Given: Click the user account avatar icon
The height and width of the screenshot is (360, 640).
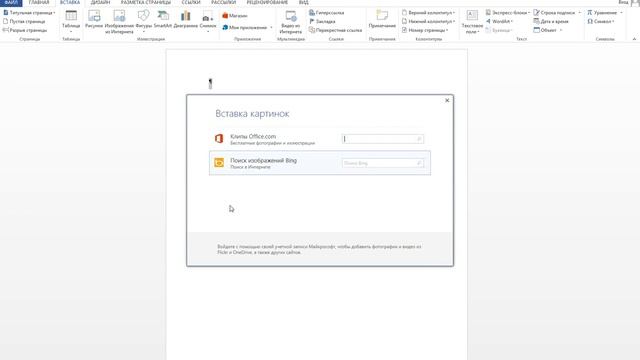Looking at the screenshot, I should [x=635, y=3].
